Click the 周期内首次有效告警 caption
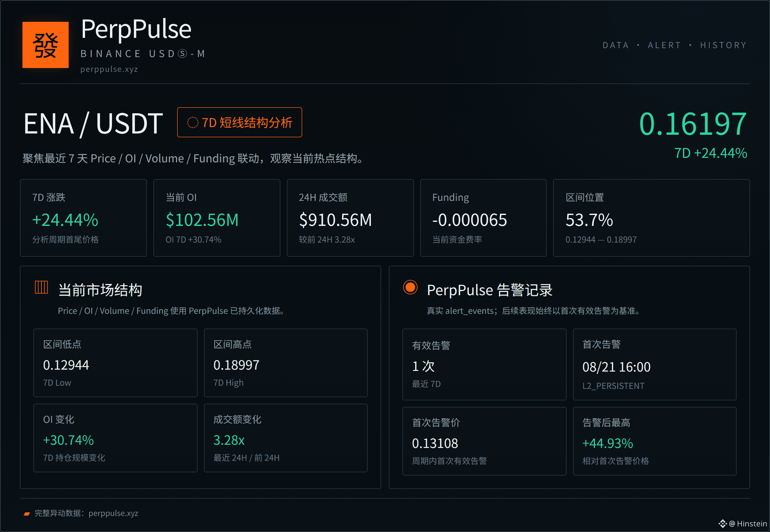This screenshot has height=532, width=770. pyautogui.click(x=449, y=461)
